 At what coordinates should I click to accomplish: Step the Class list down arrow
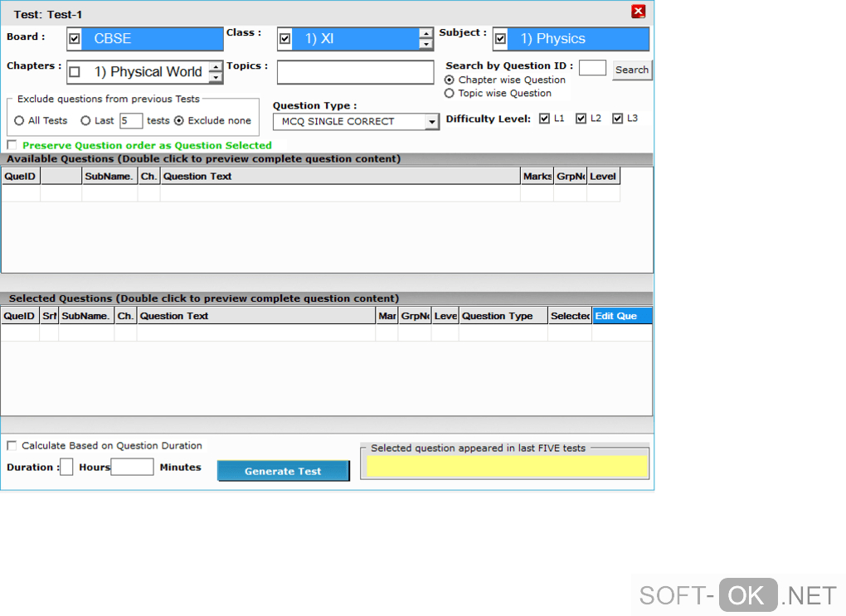pyautogui.click(x=425, y=44)
